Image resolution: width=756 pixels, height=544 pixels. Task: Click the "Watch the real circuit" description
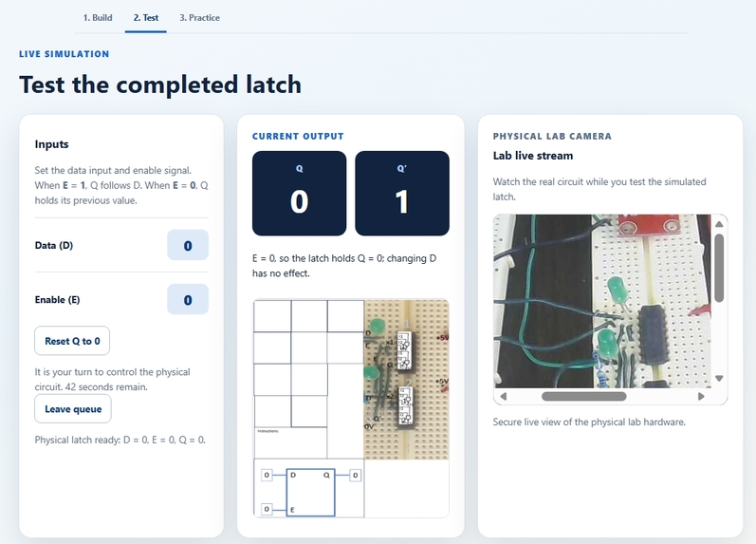pos(599,189)
